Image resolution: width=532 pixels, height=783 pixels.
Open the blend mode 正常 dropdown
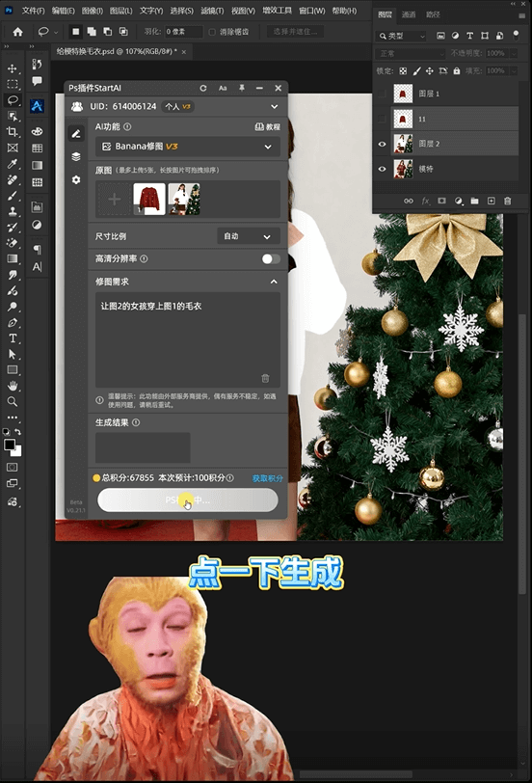(x=411, y=53)
